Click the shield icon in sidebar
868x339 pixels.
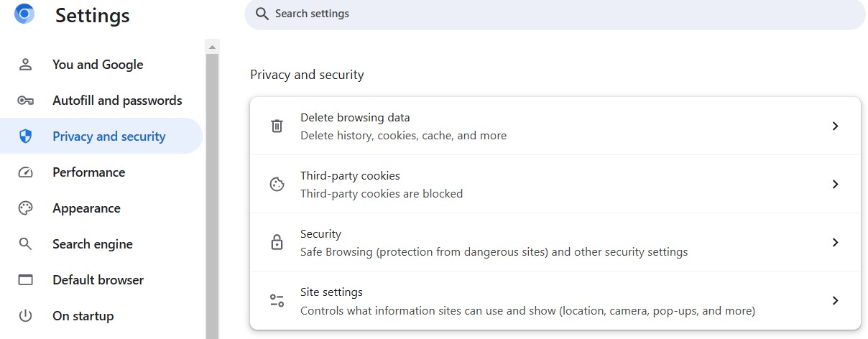26,136
